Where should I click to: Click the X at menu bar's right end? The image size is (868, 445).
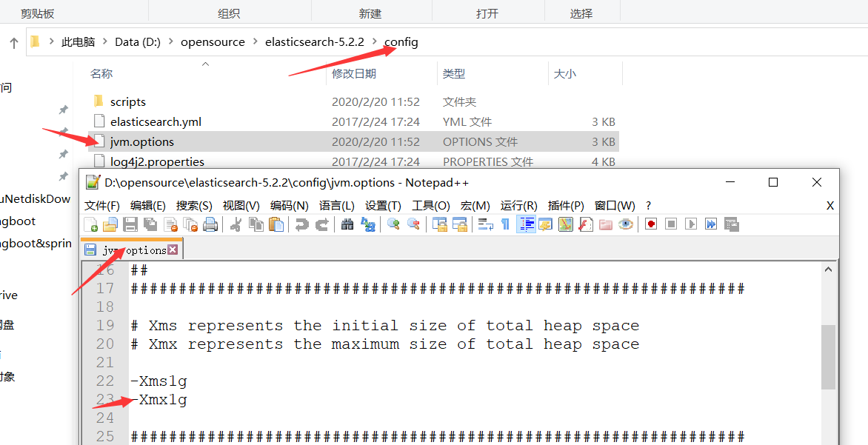tap(829, 205)
